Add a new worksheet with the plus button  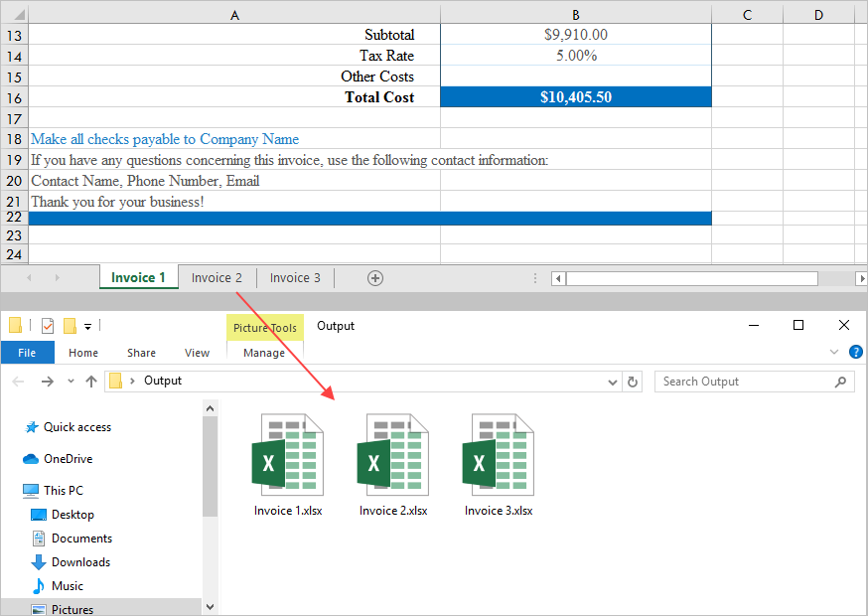click(375, 277)
